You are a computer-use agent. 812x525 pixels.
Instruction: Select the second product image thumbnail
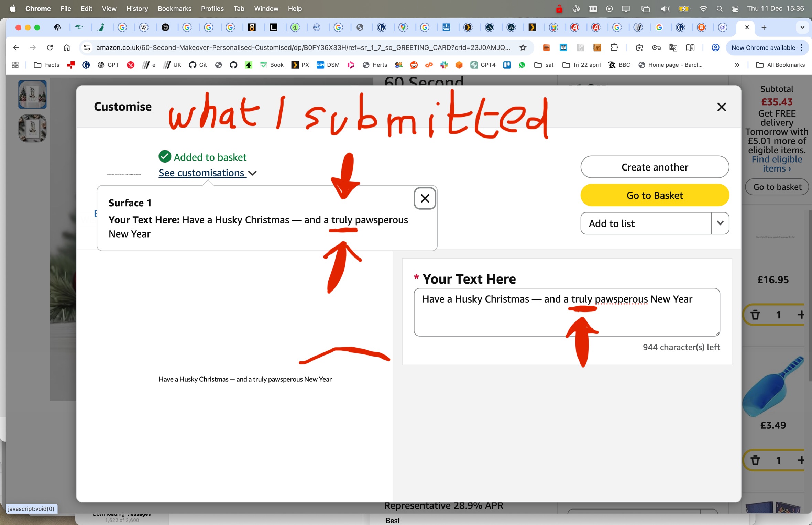(32, 128)
